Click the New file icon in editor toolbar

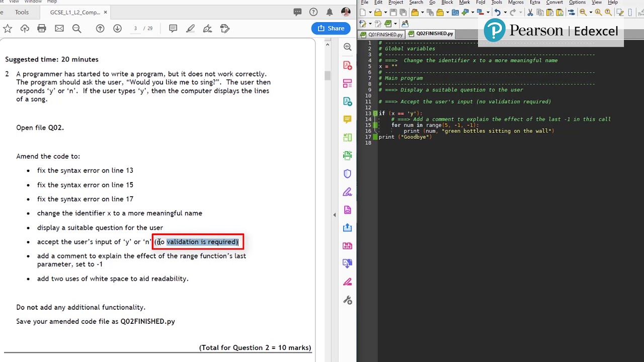(363, 12)
